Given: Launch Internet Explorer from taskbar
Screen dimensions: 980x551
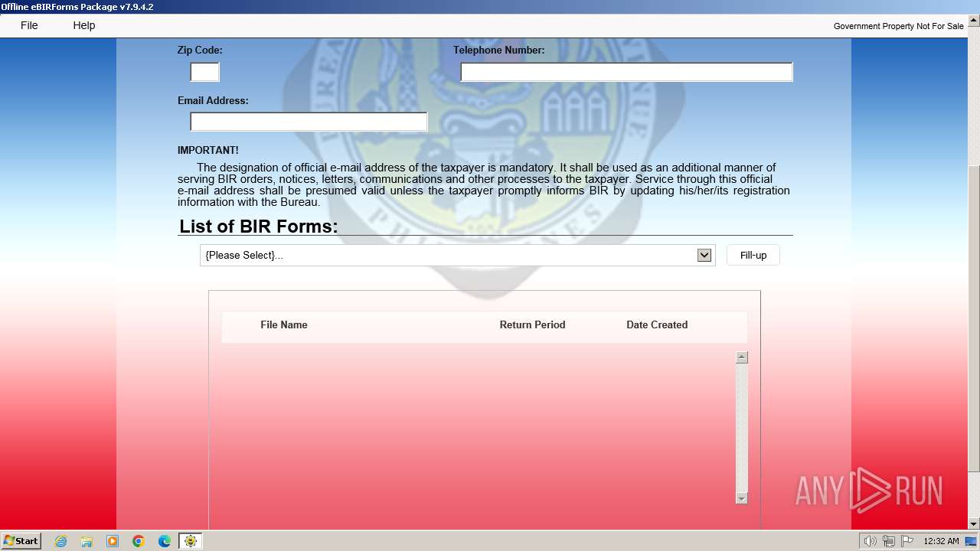Looking at the screenshot, I should pyautogui.click(x=61, y=541).
